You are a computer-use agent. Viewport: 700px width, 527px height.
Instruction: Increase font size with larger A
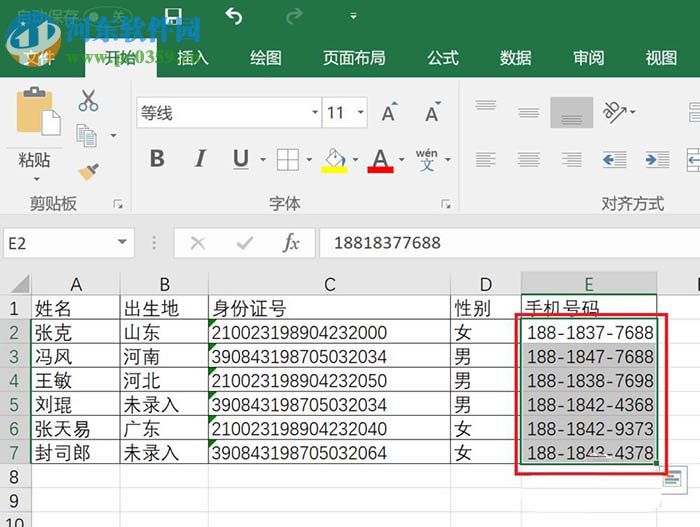(x=389, y=112)
